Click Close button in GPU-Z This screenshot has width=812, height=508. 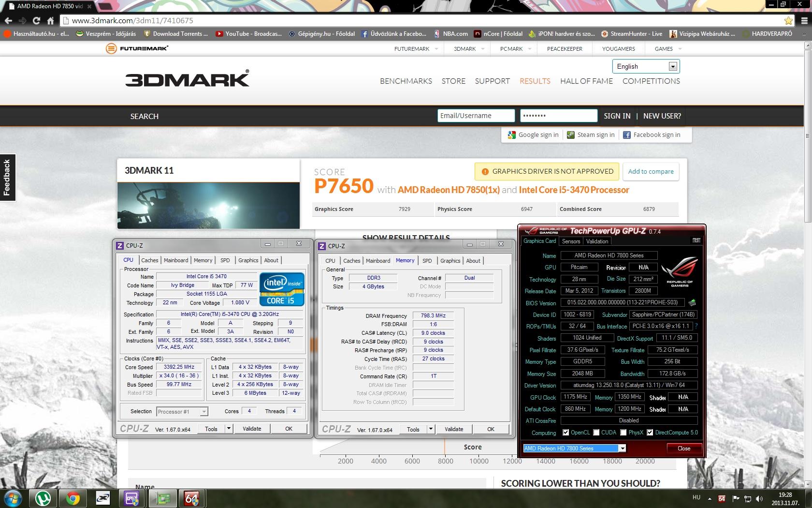tap(684, 448)
